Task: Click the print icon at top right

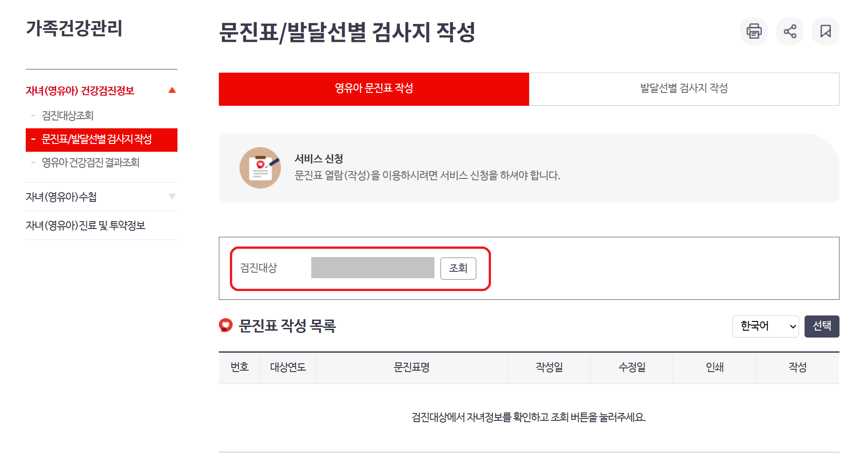Action: [x=754, y=31]
